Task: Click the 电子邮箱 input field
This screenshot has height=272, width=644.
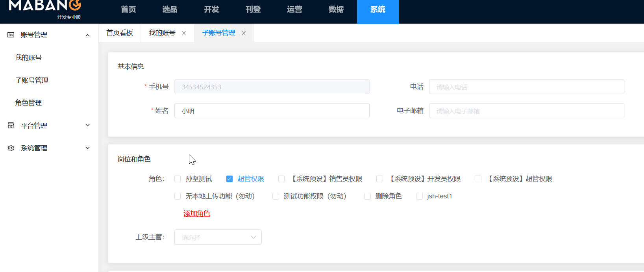Action: (527, 111)
